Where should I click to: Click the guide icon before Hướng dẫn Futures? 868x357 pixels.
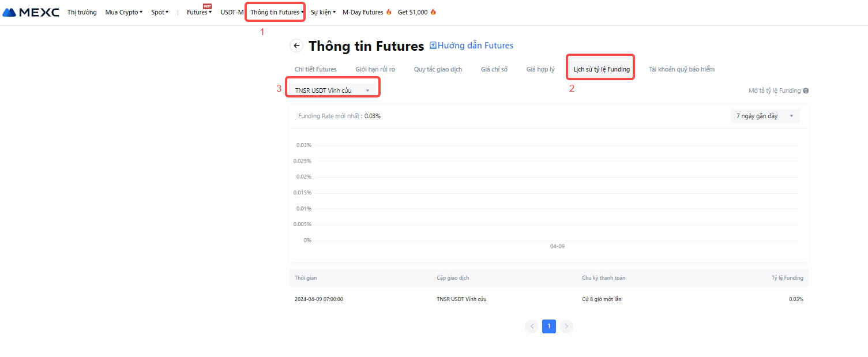(x=433, y=46)
